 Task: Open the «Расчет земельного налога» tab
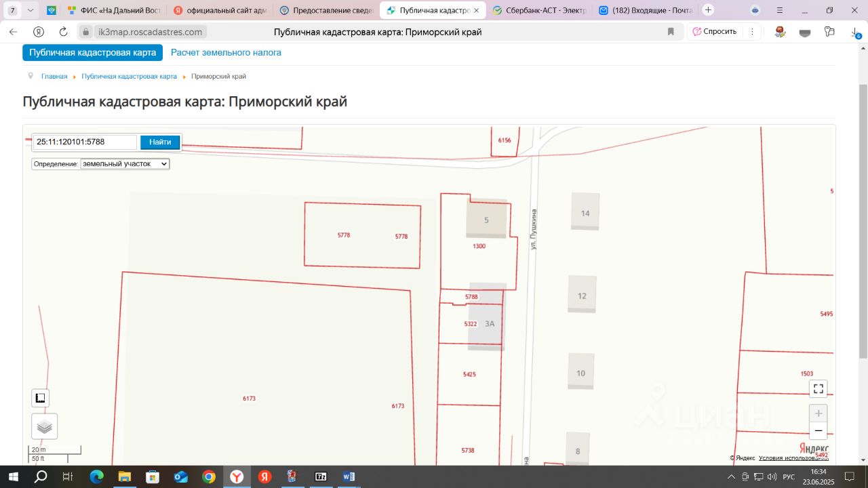coord(226,52)
